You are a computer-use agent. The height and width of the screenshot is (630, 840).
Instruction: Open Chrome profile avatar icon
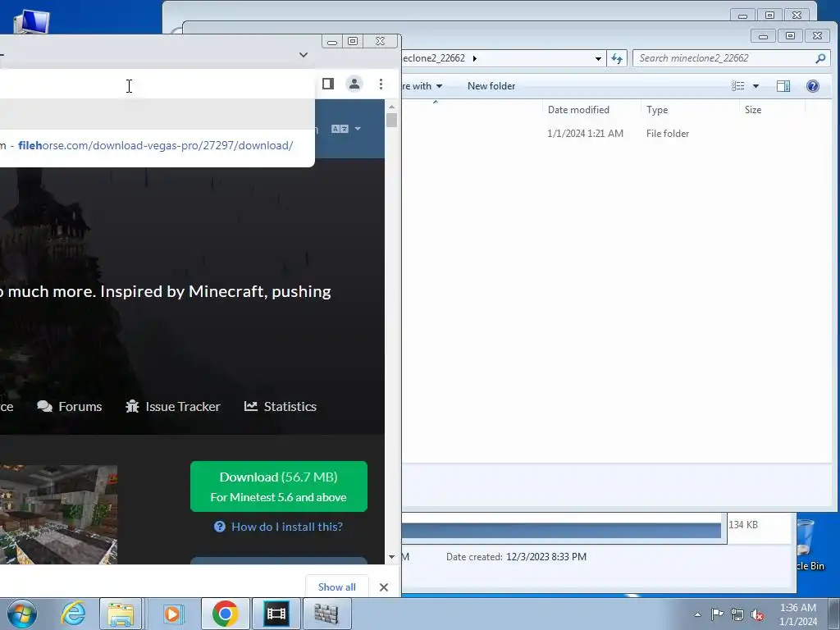pyautogui.click(x=354, y=84)
